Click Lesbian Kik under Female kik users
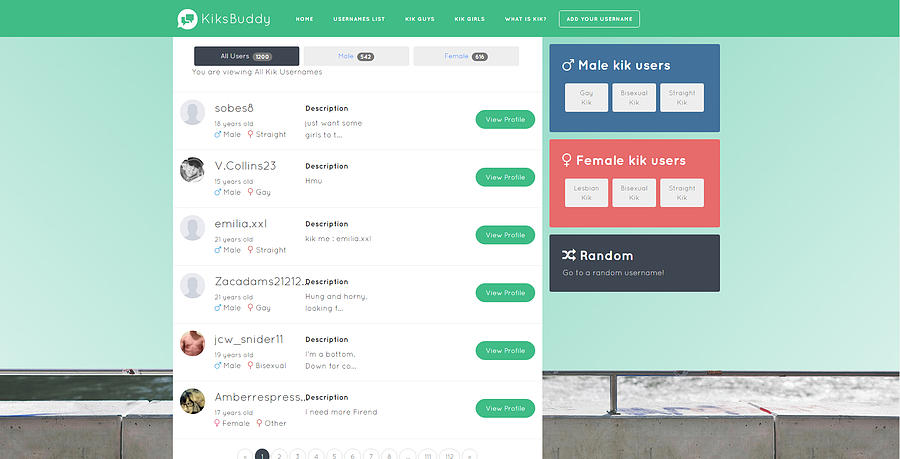 (586, 192)
